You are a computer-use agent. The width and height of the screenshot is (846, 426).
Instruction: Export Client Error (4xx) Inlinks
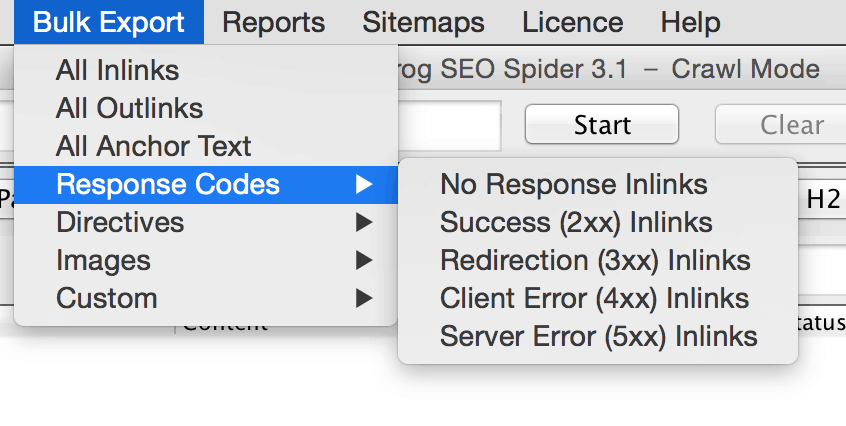tap(594, 298)
